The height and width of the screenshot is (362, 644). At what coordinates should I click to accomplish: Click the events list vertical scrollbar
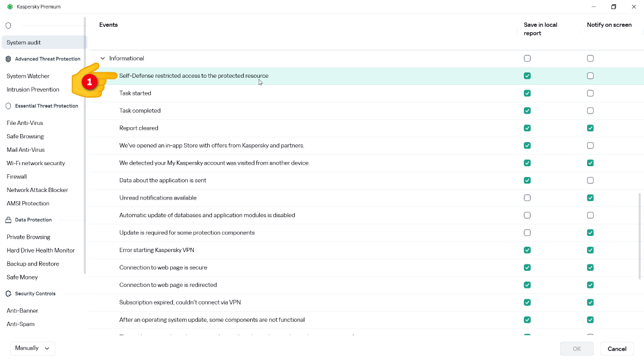[x=639, y=236]
